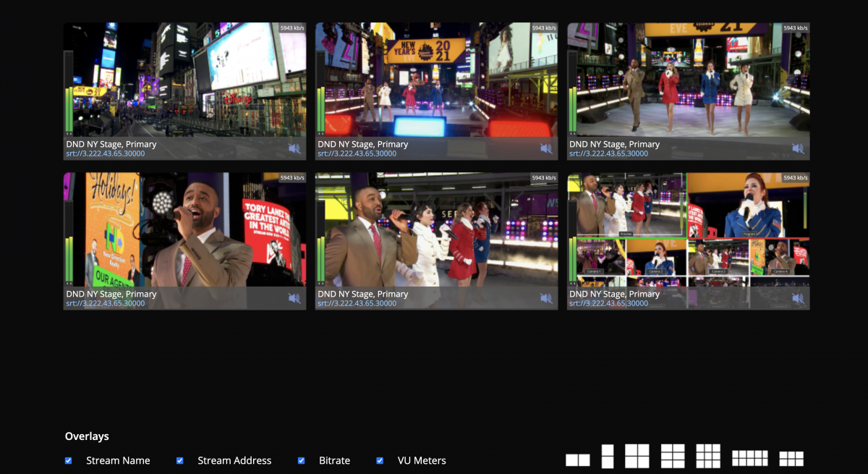Screen dimensions: 868x474
Task: Toggle mute on man with three women singers tile
Action: click(546, 298)
